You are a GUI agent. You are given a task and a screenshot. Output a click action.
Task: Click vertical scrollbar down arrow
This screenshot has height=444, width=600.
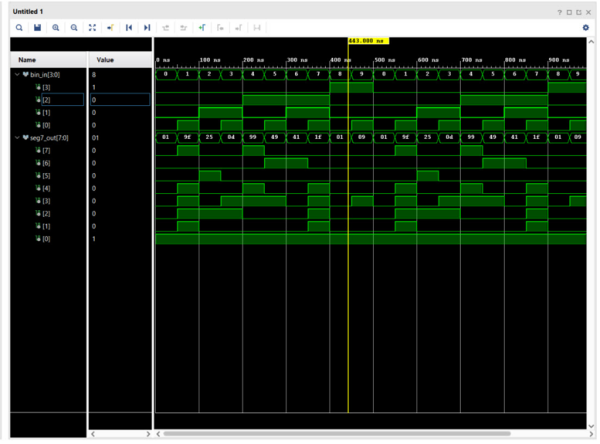pyautogui.click(x=592, y=426)
